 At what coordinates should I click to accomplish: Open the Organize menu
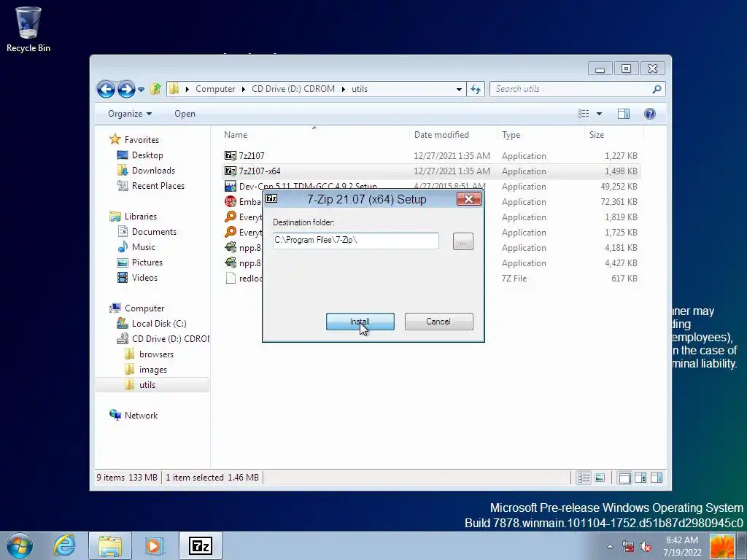pos(130,114)
